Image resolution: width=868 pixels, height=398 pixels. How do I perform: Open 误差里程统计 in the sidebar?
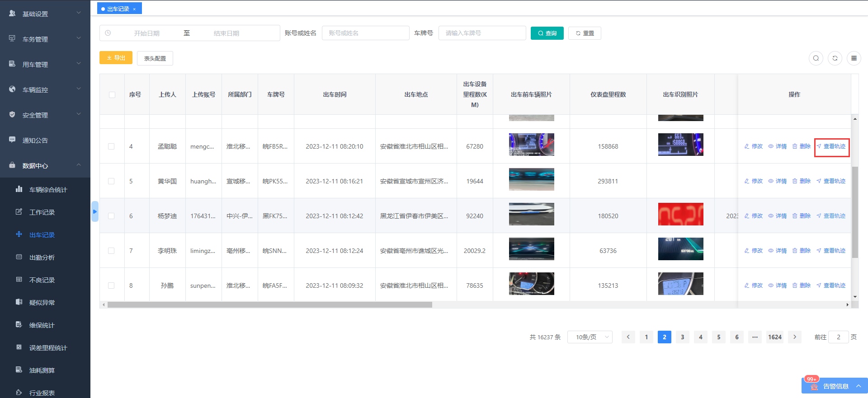click(x=45, y=348)
